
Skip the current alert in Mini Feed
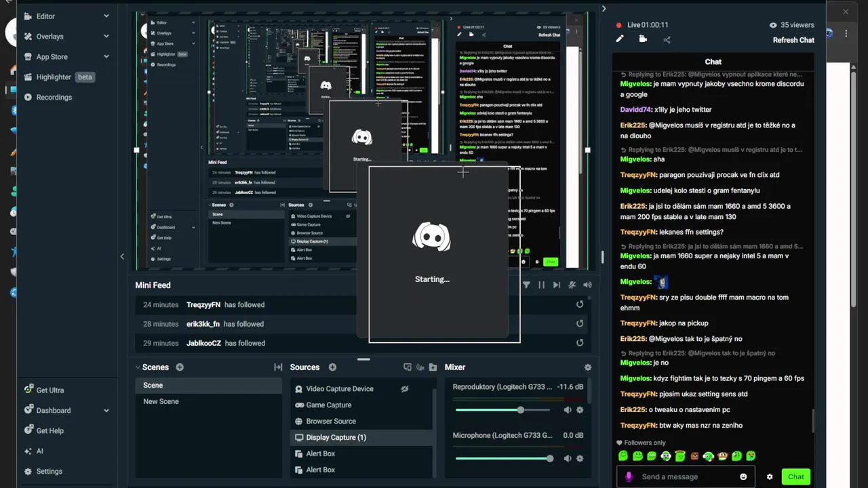click(x=557, y=285)
